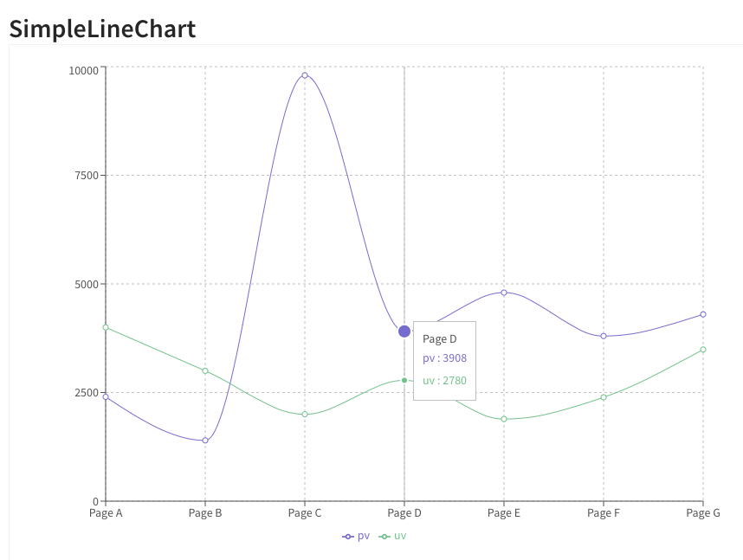
Task: Select the pv data point at Page E
Action: [504, 293]
